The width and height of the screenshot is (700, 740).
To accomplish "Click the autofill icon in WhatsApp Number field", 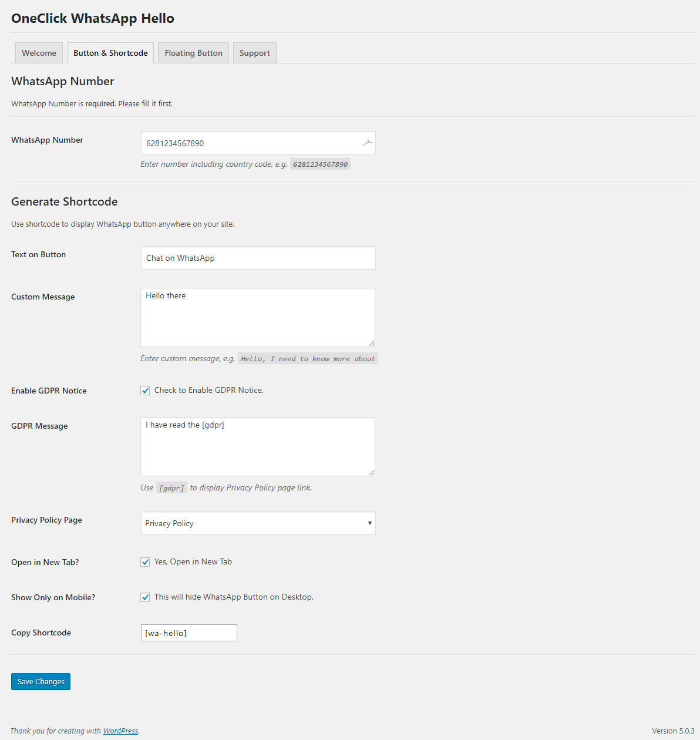I will tap(368, 143).
